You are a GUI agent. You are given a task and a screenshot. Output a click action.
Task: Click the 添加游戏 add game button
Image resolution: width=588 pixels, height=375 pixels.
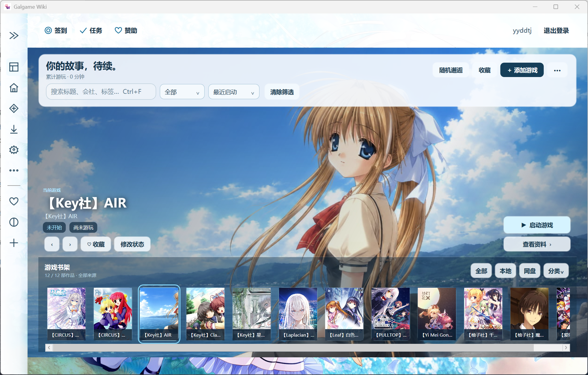click(x=522, y=70)
